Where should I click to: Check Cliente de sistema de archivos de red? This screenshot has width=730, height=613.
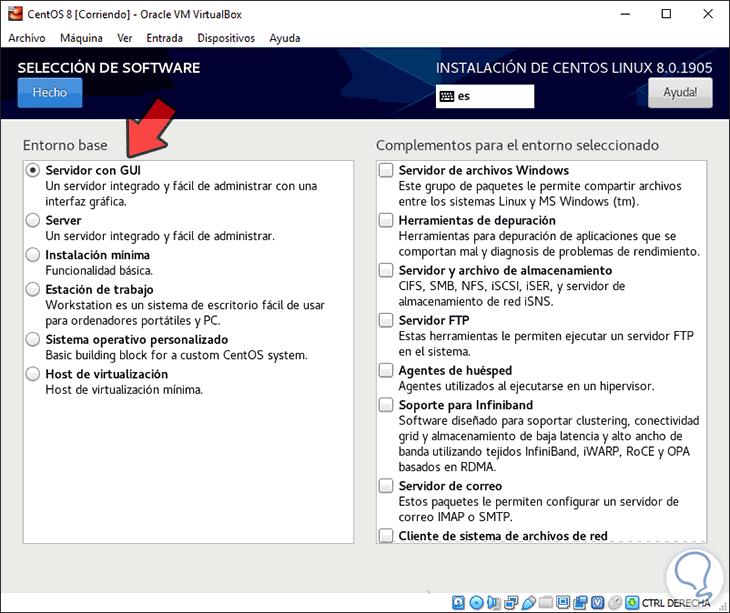click(386, 535)
